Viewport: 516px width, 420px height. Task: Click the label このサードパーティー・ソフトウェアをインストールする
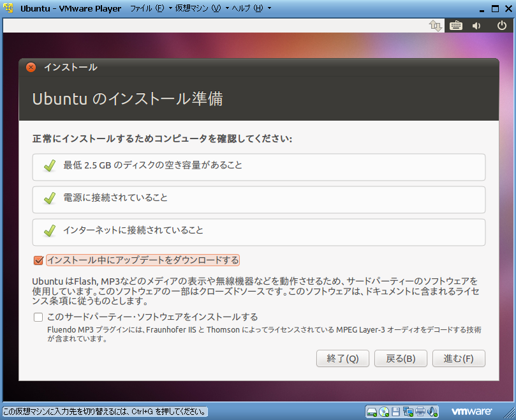coord(152,317)
